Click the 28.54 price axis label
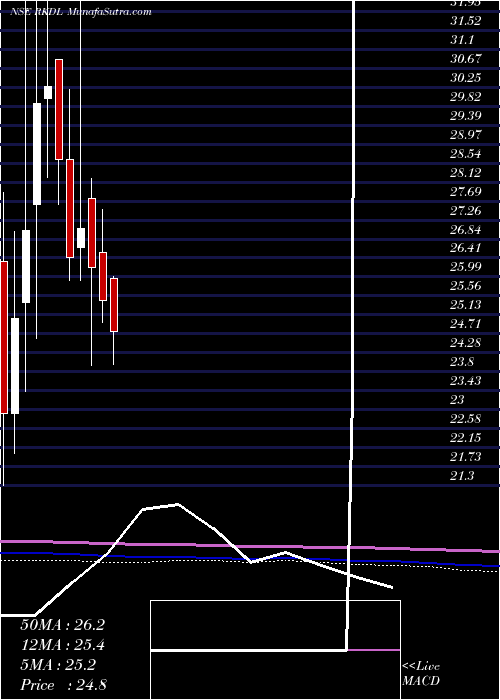Screen dimensions: 500x700 click(x=466, y=154)
